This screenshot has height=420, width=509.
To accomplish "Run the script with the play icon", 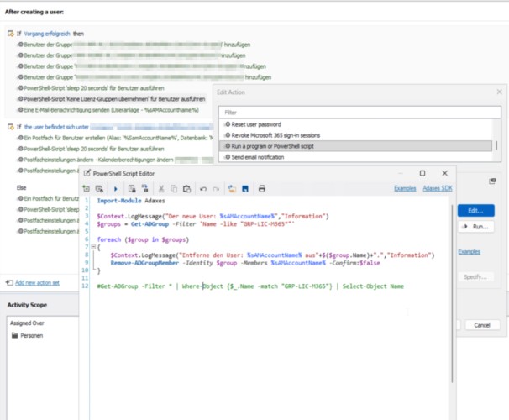I will 116,188.
